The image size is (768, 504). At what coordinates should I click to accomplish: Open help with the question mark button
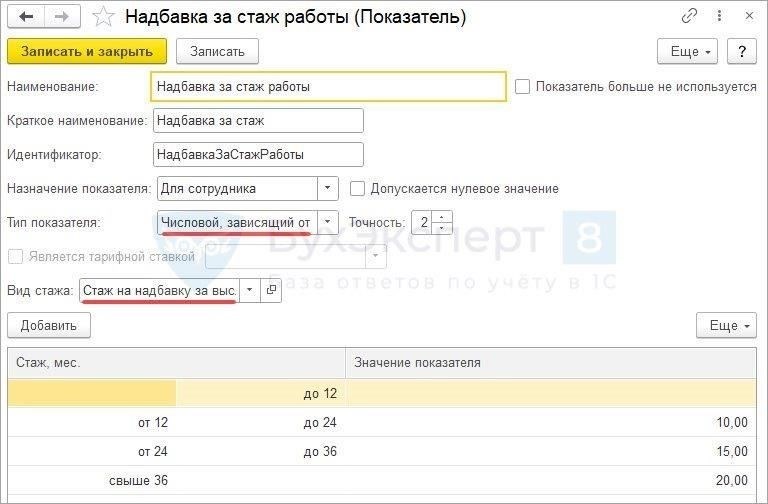pyautogui.click(x=742, y=51)
